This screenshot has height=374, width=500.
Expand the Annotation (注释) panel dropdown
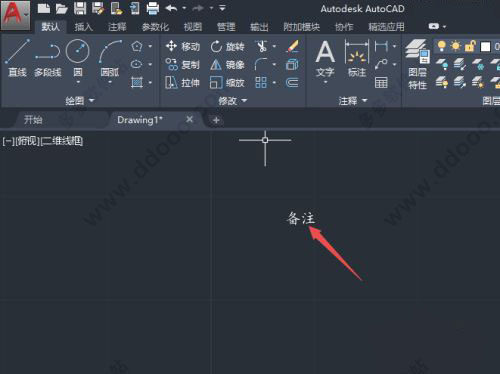[353, 100]
